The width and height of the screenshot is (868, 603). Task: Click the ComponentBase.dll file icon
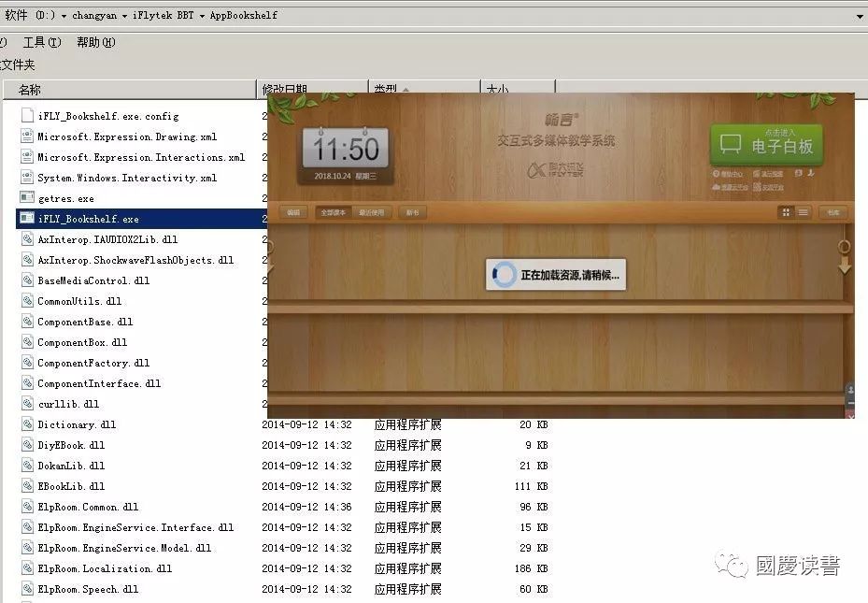point(27,321)
